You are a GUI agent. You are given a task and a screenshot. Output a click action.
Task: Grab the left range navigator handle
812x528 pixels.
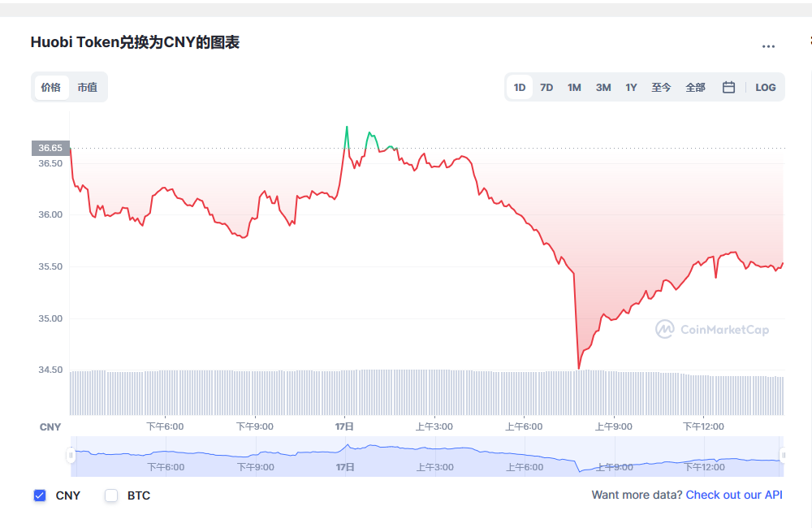pyautogui.click(x=71, y=456)
